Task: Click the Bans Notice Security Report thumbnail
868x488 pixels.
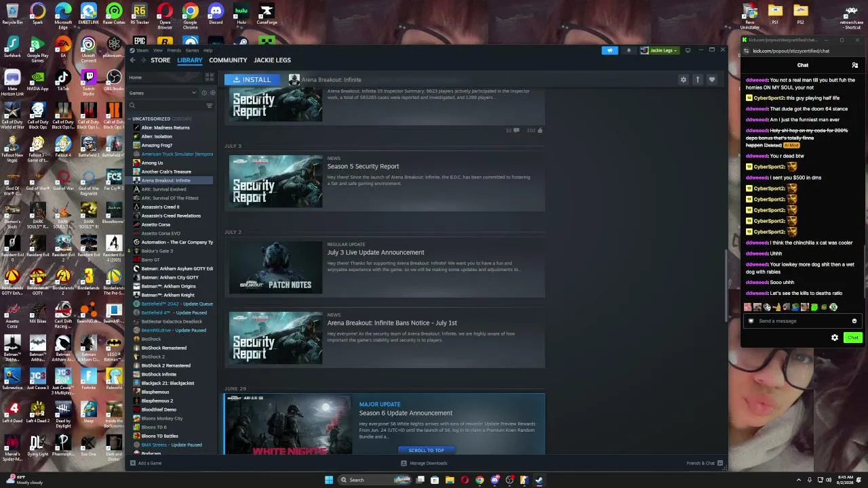Action: pos(276,338)
